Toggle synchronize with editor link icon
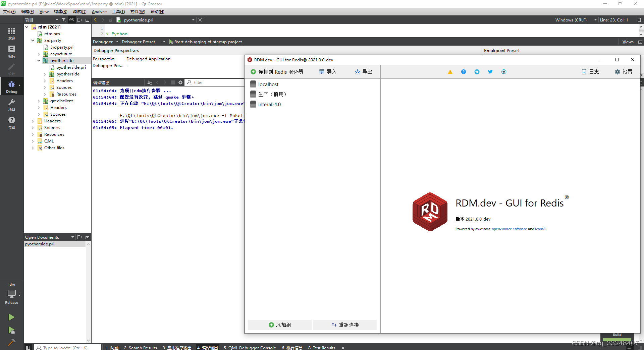Viewport: 644px width, 350px height. tap(72, 20)
